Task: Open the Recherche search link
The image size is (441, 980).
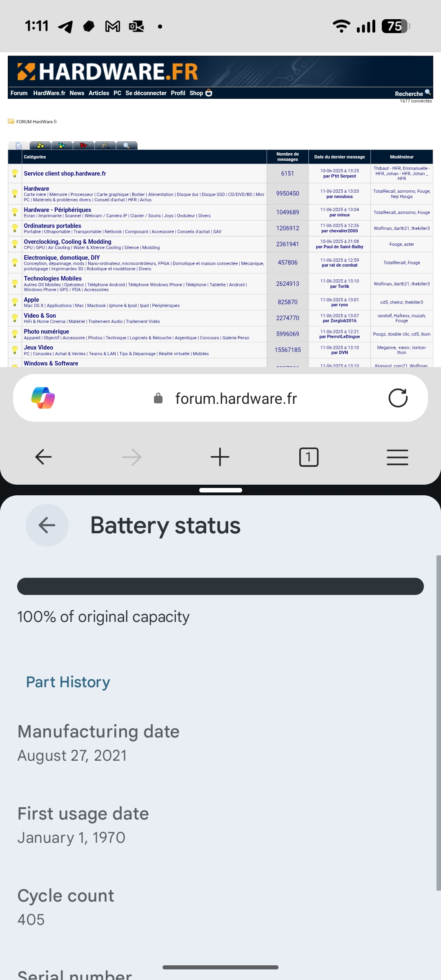Action: point(409,94)
